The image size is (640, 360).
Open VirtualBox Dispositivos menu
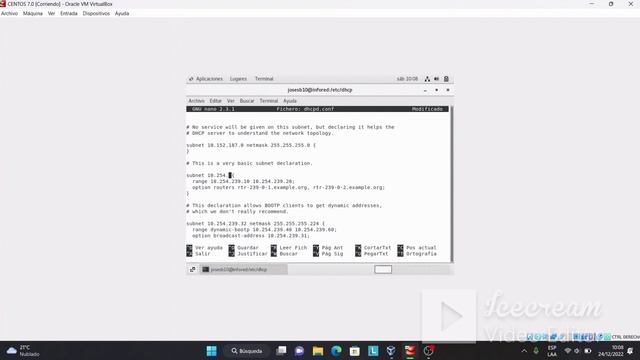pyautogui.click(x=96, y=13)
